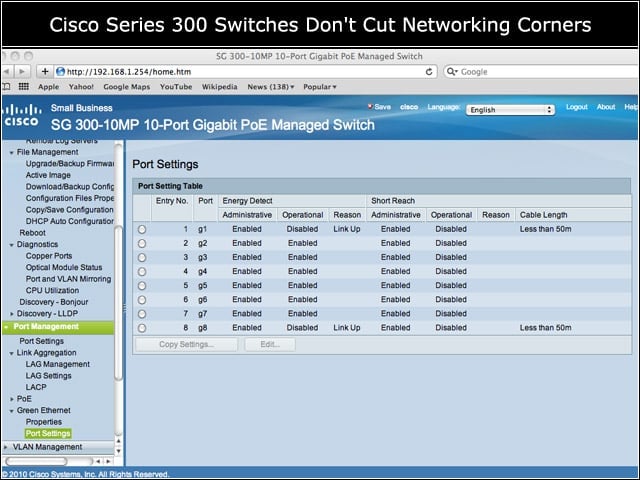
Task: Open LAG Management in sidebar
Action: [58, 364]
